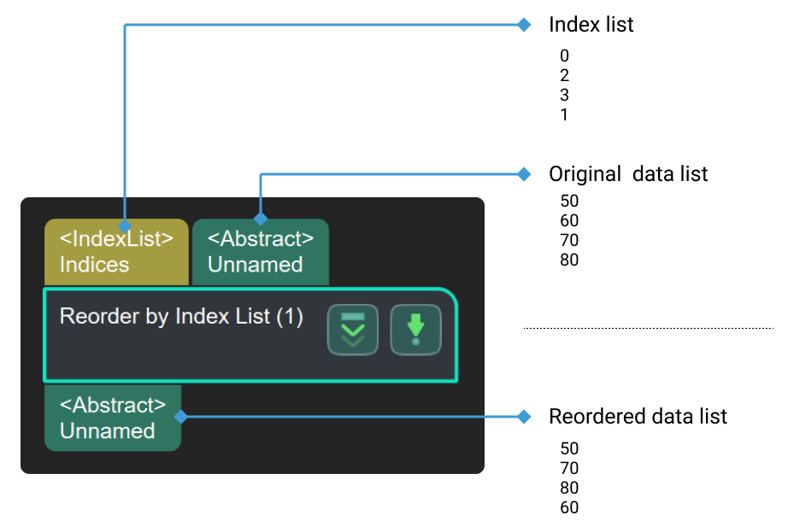The width and height of the screenshot is (788, 532).
Task: Click the blue diamond next to Index list
Action: tap(524, 25)
